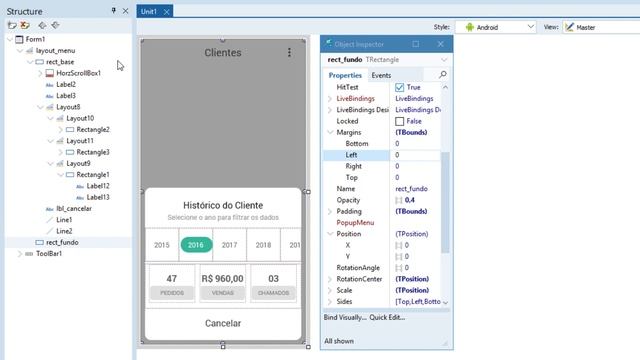Click the Master view icon
640x360 pixels.
569,27
